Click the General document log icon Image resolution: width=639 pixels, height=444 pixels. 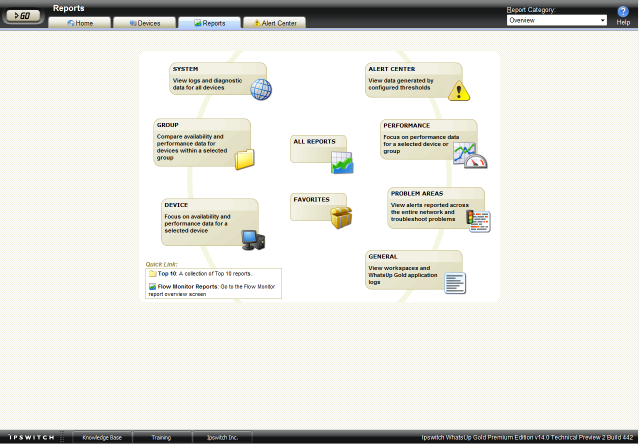(x=455, y=283)
